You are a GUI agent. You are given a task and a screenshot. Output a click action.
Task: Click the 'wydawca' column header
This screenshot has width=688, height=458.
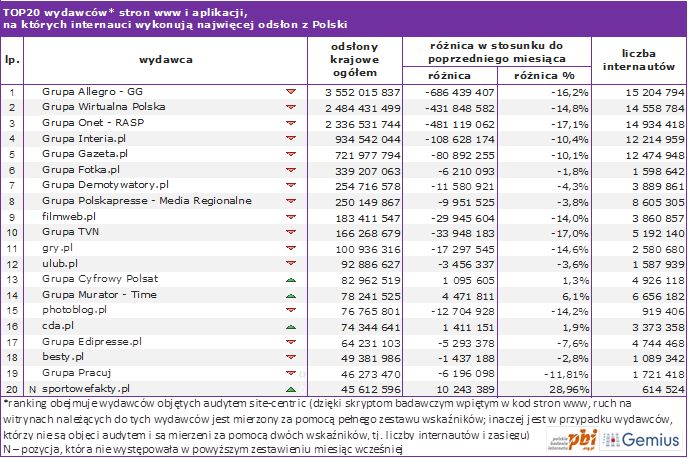click(164, 60)
